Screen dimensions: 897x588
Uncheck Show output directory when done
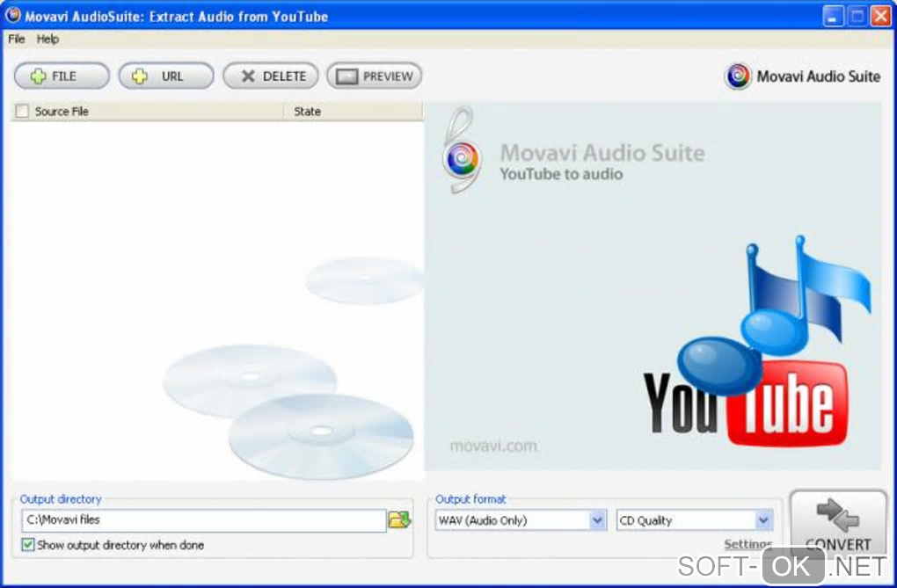point(27,545)
